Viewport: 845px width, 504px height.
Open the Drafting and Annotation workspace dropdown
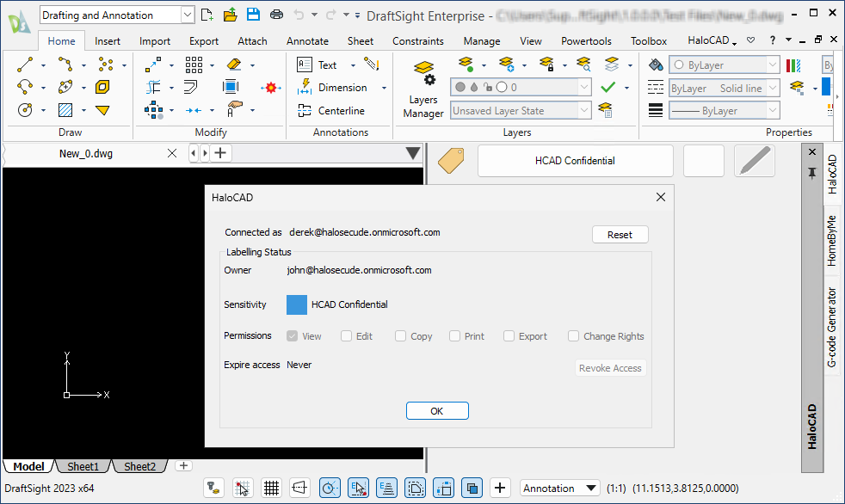pyautogui.click(x=188, y=15)
